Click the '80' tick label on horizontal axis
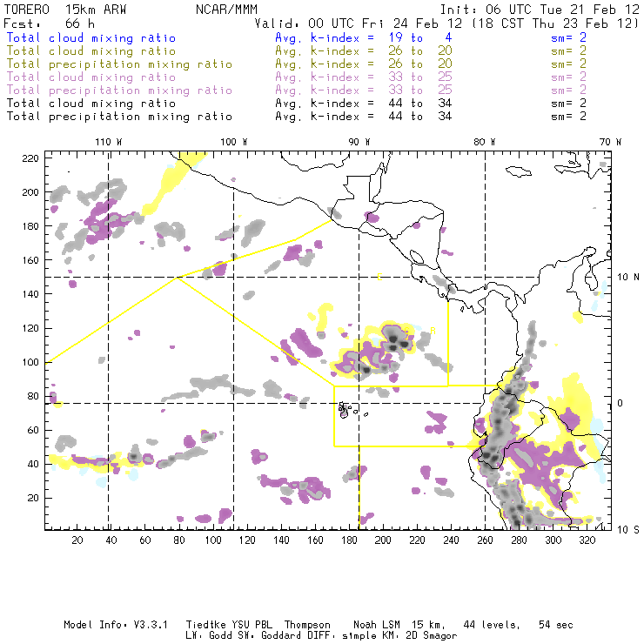644x644 pixels. coord(179,540)
